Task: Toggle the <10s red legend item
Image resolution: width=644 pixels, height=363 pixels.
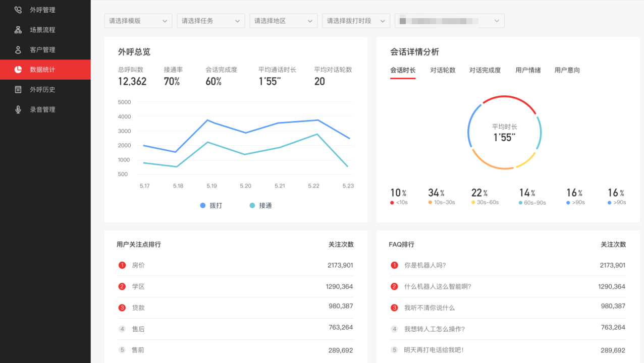Action: pos(399,203)
